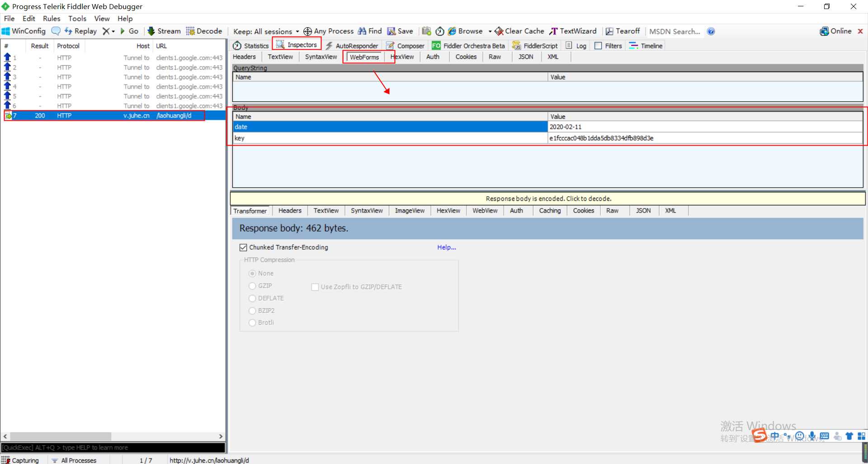
Task: Click the MSDN Search field
Action: tap(675, 31)
